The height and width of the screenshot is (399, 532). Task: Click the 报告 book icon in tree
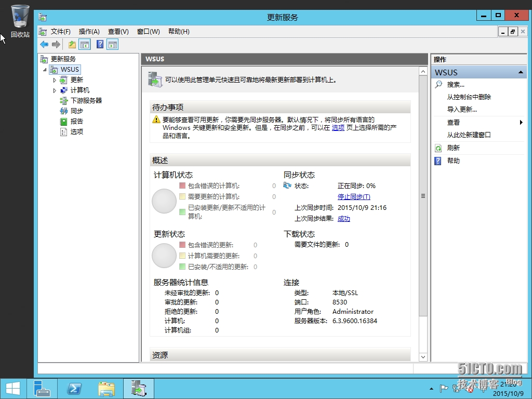(63, 122)
